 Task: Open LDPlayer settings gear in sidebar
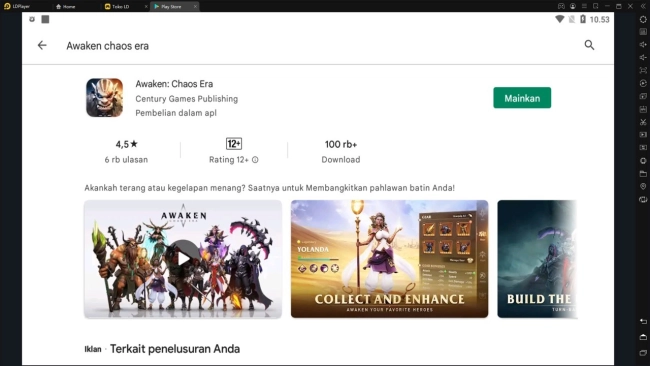643,19
